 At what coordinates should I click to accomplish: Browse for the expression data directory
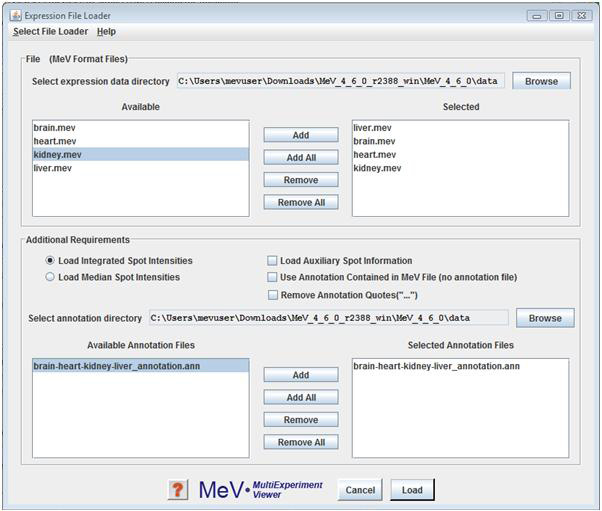click(541, 81)
